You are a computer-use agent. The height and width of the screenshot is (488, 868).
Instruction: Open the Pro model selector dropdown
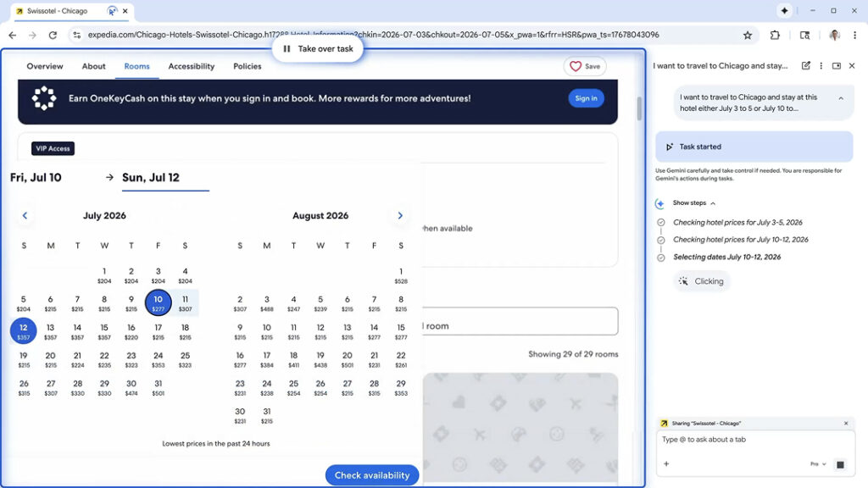817,464
